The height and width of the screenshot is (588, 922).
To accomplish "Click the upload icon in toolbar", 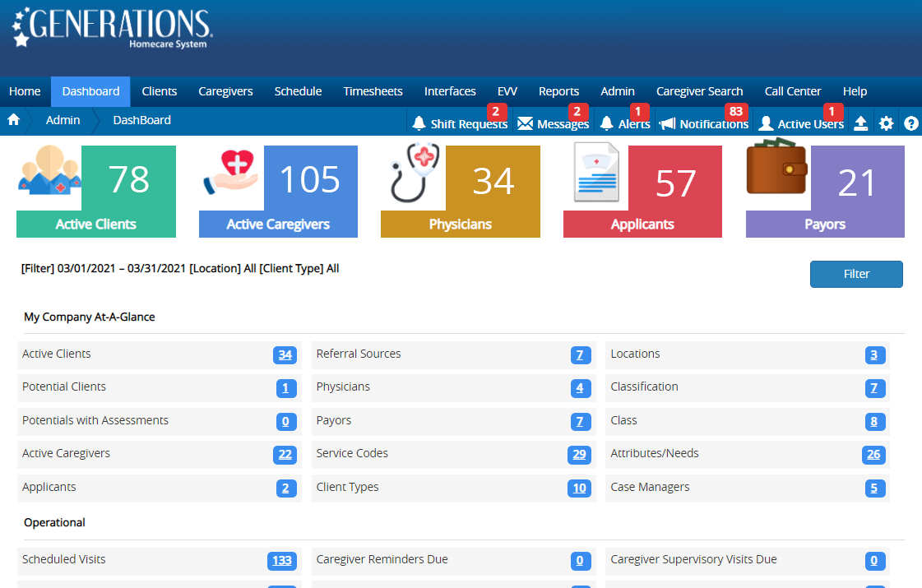I will pos(860,123).
